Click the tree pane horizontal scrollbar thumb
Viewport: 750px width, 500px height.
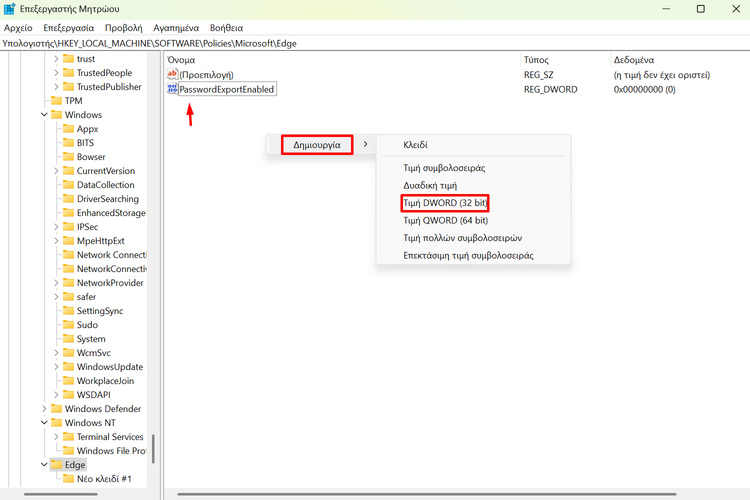[61, 494]
